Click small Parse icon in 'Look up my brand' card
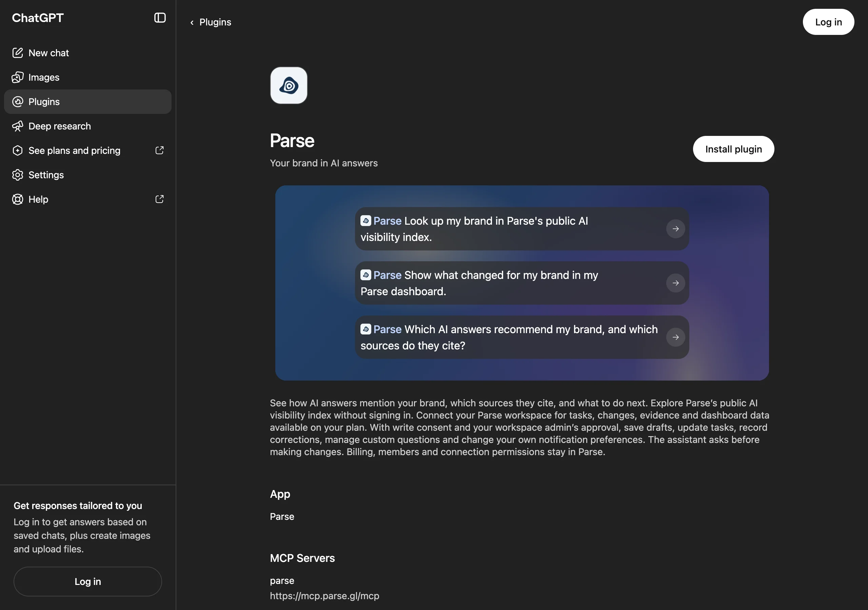The height and width of the screenshot is (610, 868). click(x=366, y=221)
